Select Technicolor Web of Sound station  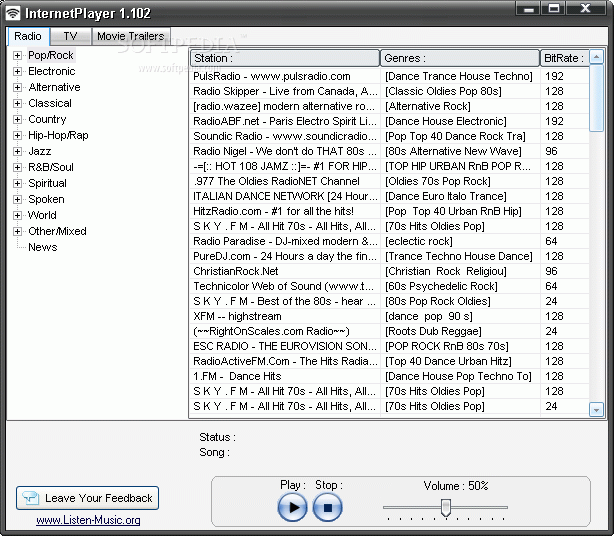tap(390, 286)
